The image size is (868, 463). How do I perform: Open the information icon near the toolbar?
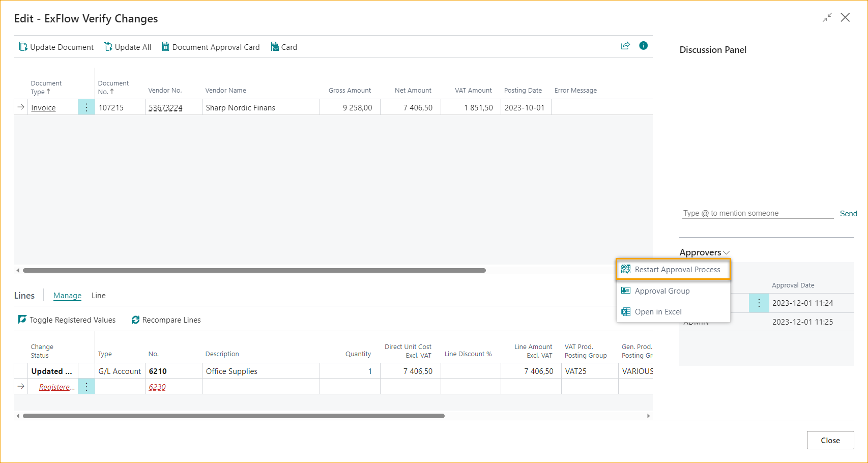[x=643, y=46]
